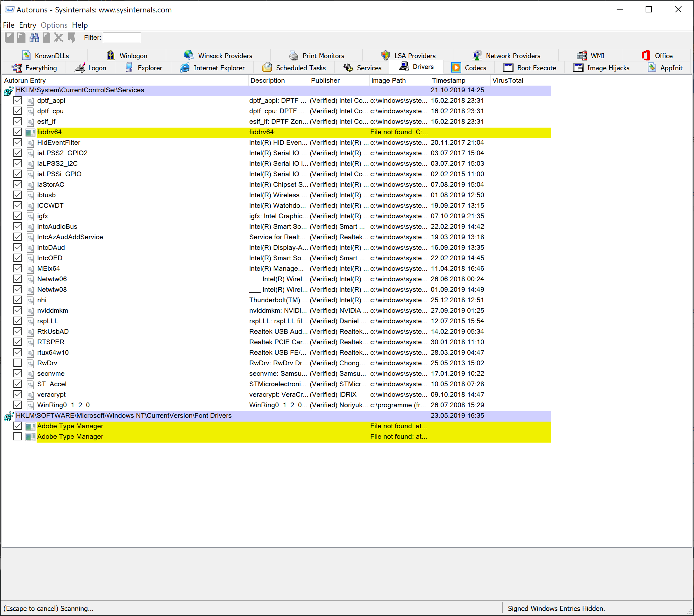Sort by the Timestamp column header
694x616 pixels.
click(x=460, y=80)
